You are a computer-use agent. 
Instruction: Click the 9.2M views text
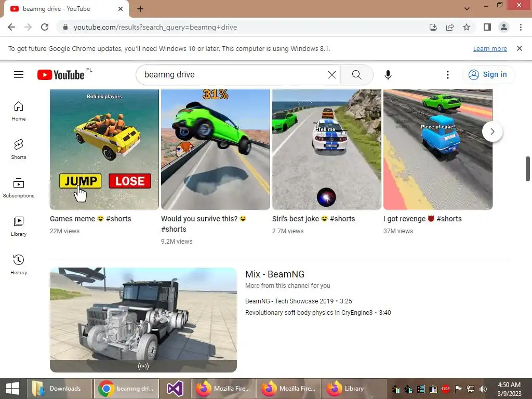(177, 242)
